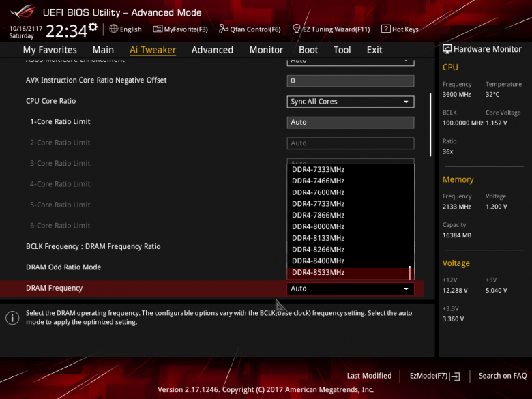Click the settings page scrollbar
This screenshot has height=399, width=532.
[430, 125]
